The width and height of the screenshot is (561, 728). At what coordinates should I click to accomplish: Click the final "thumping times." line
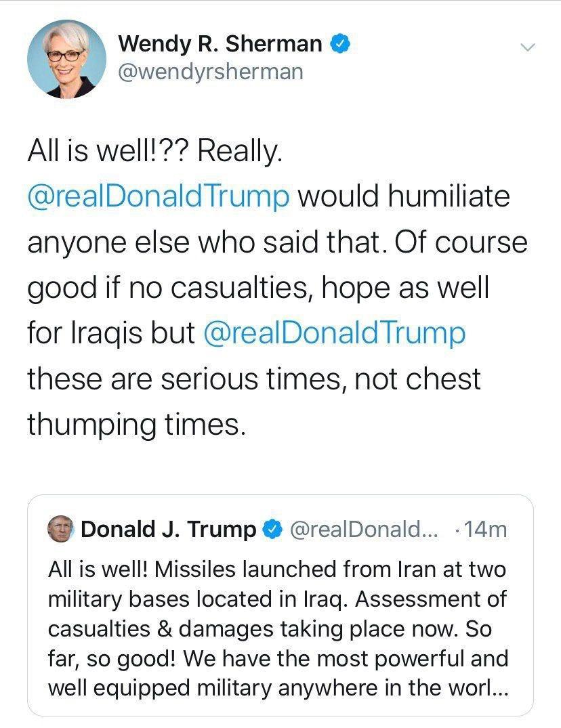[133, 425]
